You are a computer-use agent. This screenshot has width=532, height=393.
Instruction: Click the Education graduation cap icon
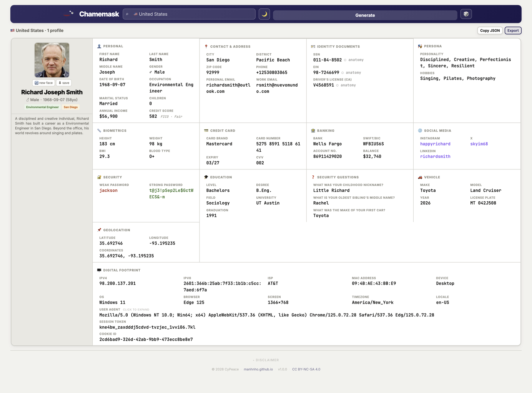[x=206, y=177]
